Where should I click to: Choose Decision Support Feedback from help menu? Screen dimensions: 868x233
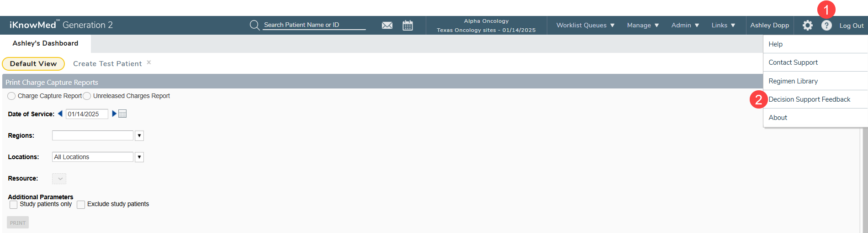pyautogui.click(x=809, y=99)
